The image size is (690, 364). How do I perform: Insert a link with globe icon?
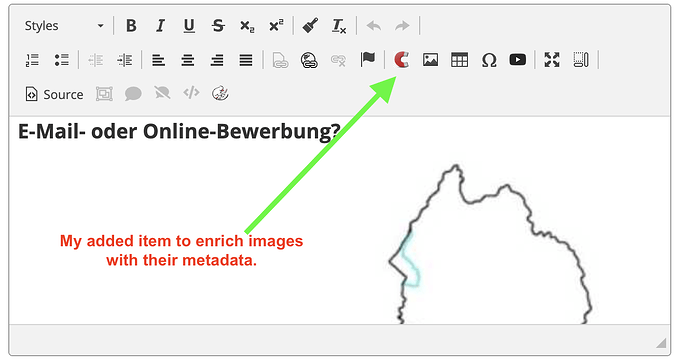[x=309, y=60]
